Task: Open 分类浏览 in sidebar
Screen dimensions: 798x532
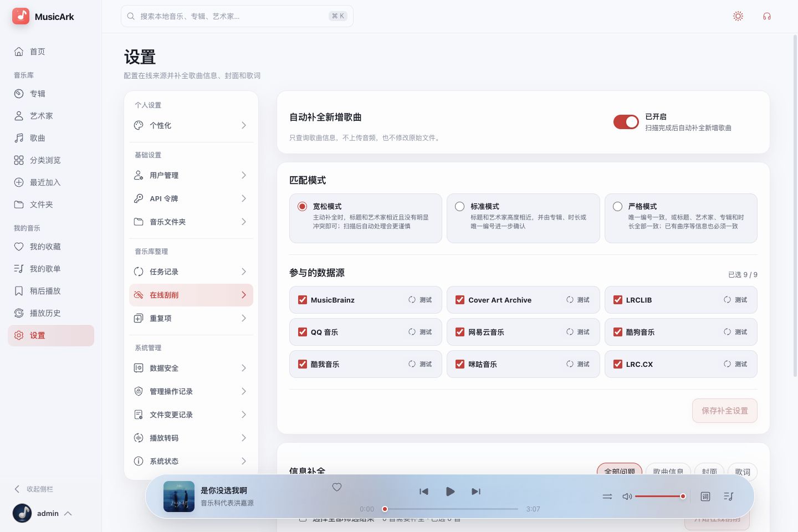Action: point(51,160)
